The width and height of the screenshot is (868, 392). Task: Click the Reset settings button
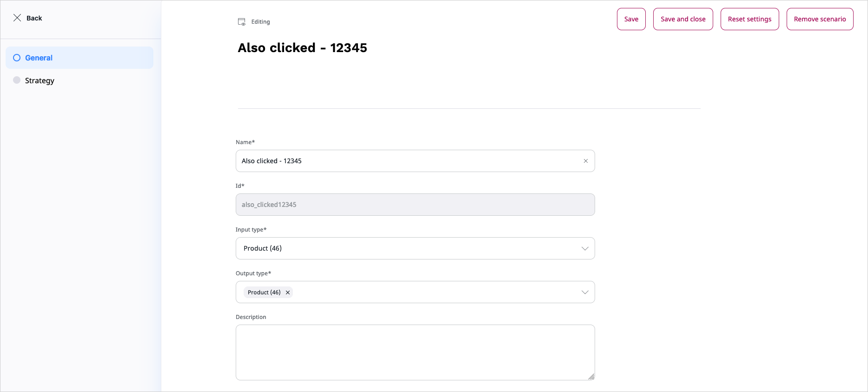(749, 19)
